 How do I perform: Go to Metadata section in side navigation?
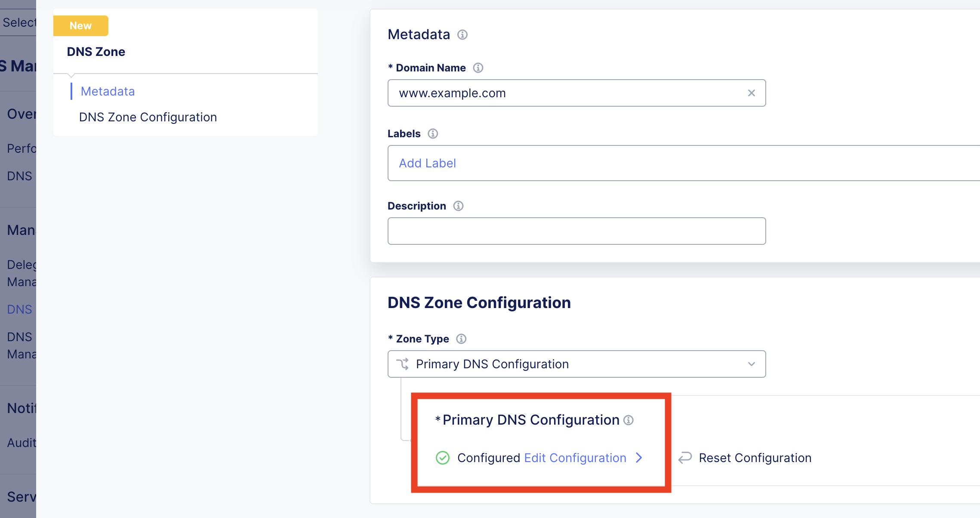(108, 91)
